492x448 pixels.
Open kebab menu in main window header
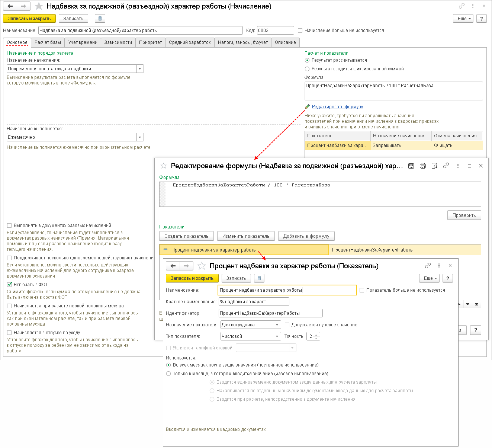pos(473,6)
